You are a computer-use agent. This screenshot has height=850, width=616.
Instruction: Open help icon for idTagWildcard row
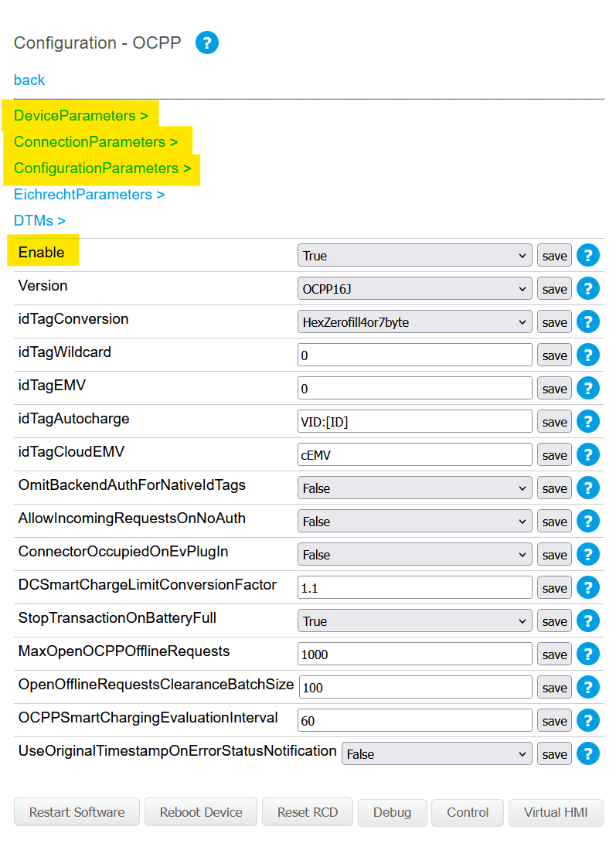(588, 355)
